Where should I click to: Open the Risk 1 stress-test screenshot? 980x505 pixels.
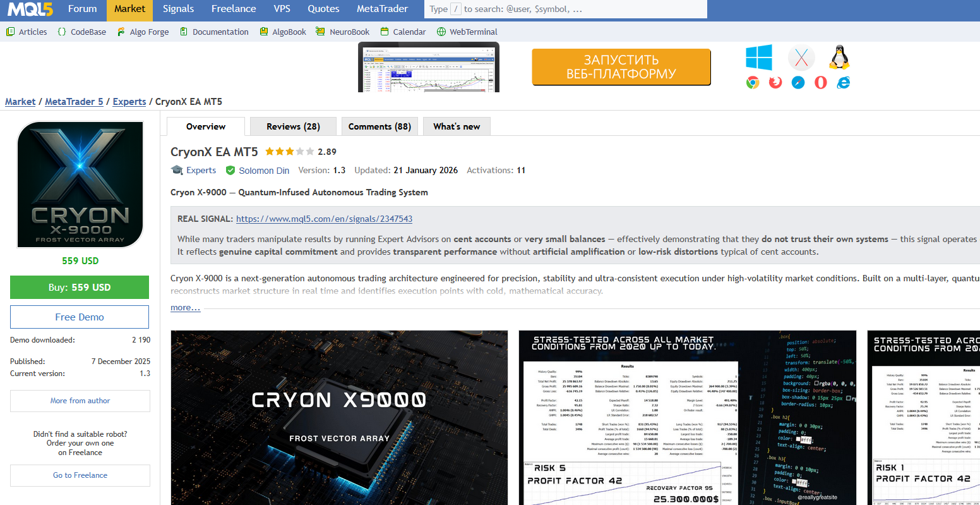point(924,418)
